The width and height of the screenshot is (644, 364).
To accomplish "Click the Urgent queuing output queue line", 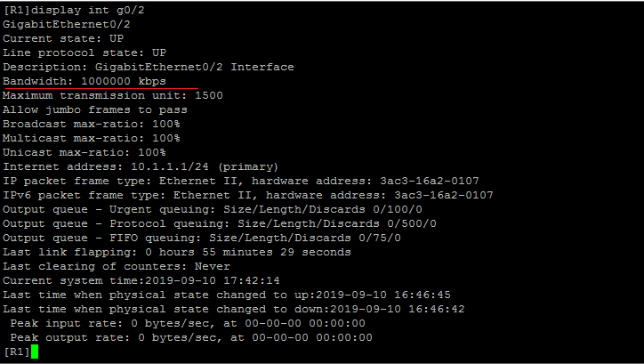I will (x=213, y=209).
